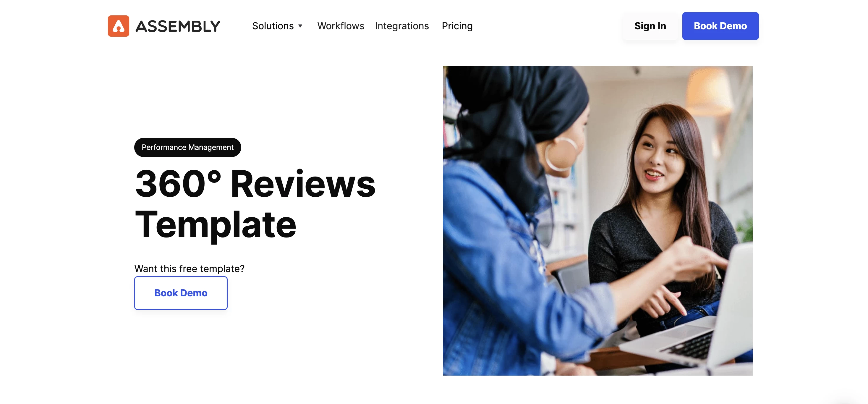Open the Solutions navigation expander

pyautogui.click(x=278, y=26)
